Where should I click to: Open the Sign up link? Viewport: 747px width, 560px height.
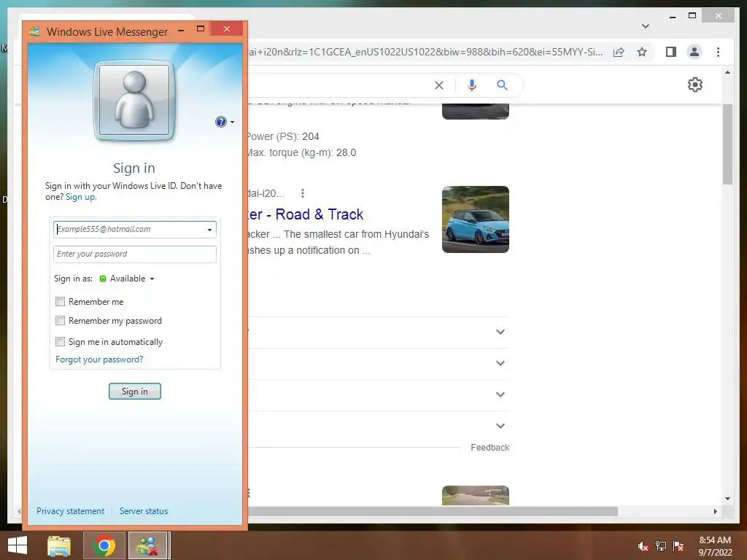80,197
